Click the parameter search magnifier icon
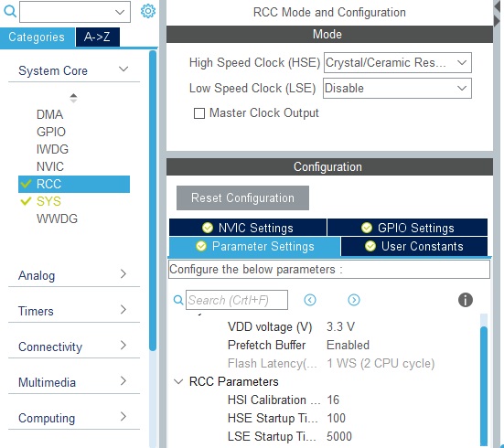Image resolution: width=504 pixels, height=448 pixels. tap(178, 300)
